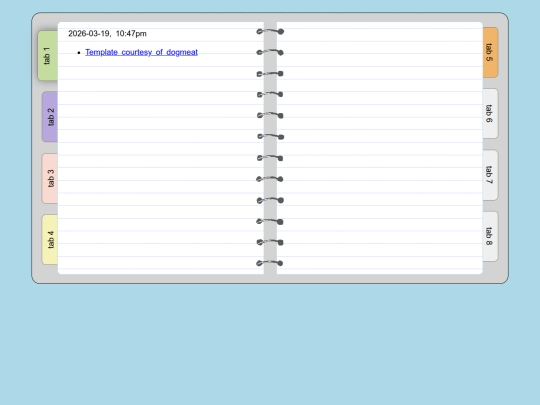Viewport: 540px width, 405px height.
Task: Select tab 7 on the right side
Action: (x=490, y=175)
